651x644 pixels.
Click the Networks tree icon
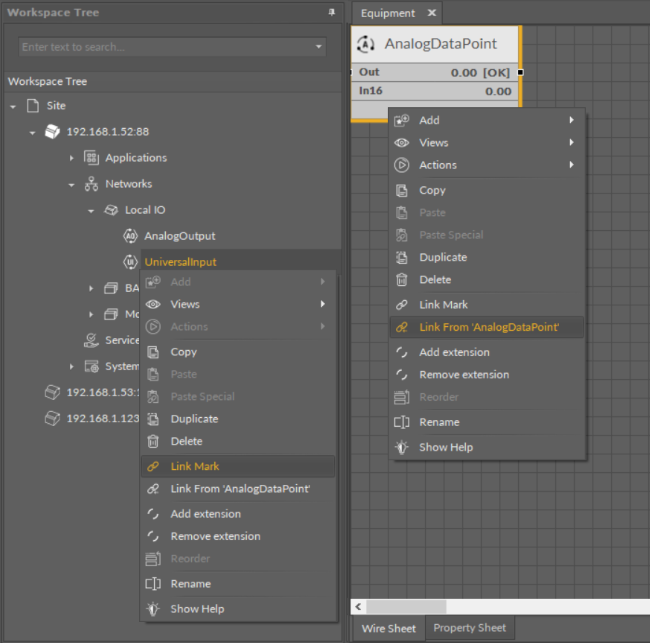pos(91,184)
